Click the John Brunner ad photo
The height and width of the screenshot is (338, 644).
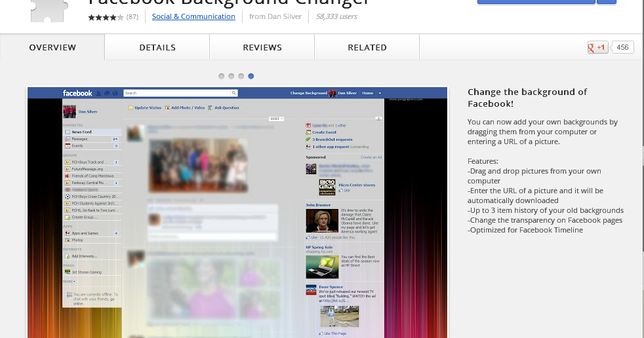click(x=322, y=221)
